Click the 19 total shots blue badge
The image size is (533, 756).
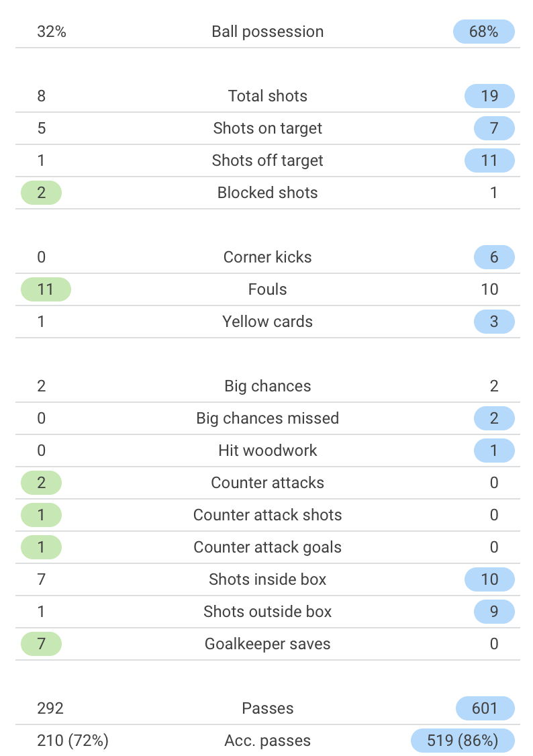tap(489, 96)
